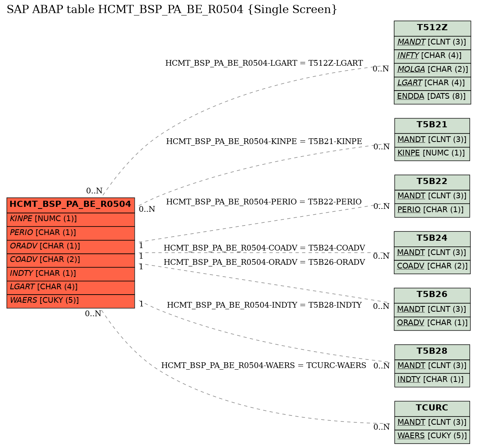Click WAERS [CUKY (5)] in TCURC
477x448 pixels.
tap(432, 437)
